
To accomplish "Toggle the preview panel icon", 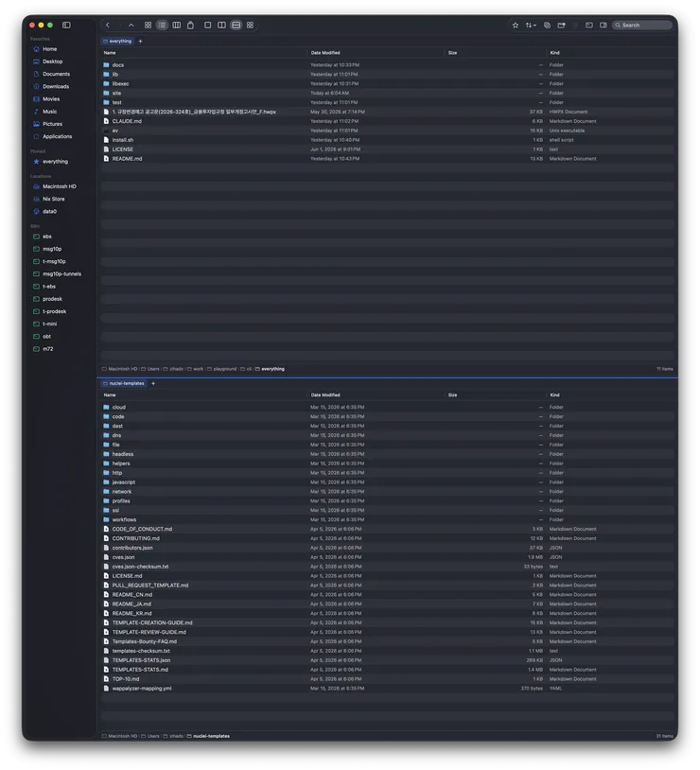I will pos(604,25).
